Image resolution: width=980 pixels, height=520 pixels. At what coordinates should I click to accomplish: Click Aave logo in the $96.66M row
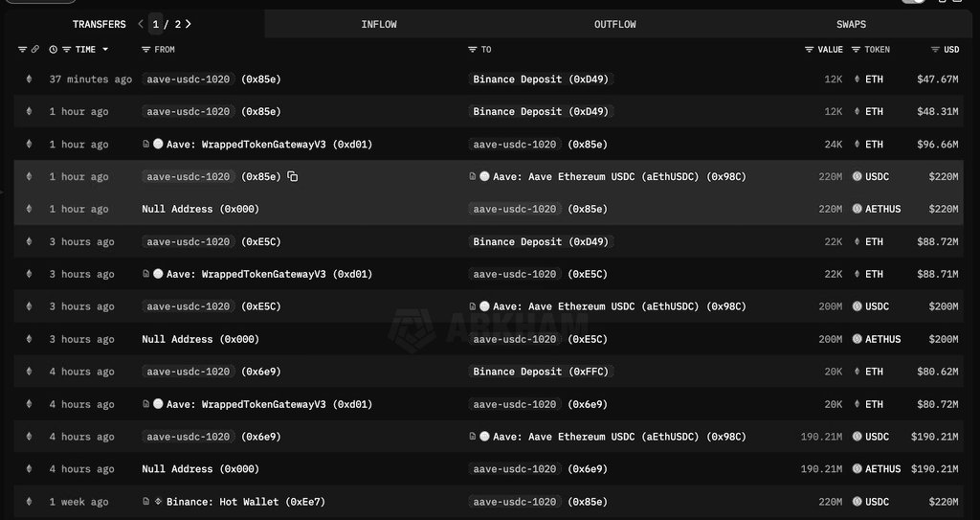[x=158, y=144]
